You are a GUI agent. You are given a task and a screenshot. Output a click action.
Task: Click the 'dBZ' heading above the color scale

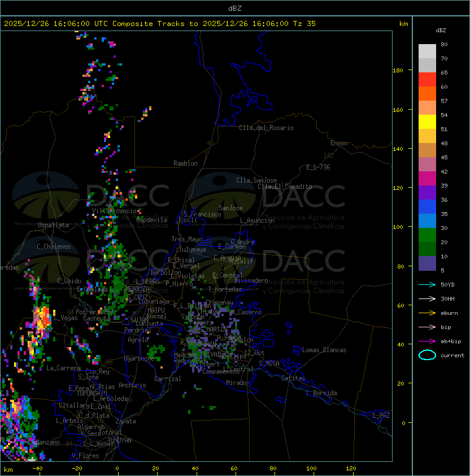pos(441,31)
